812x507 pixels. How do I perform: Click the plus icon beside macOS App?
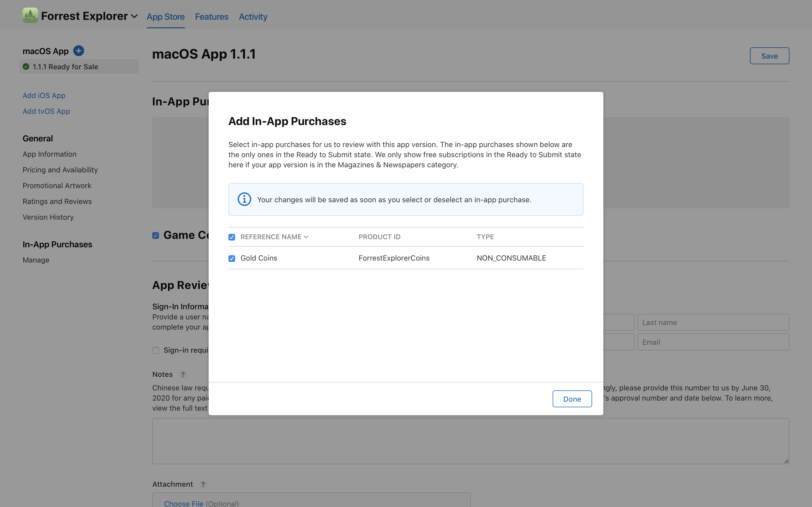78,51
